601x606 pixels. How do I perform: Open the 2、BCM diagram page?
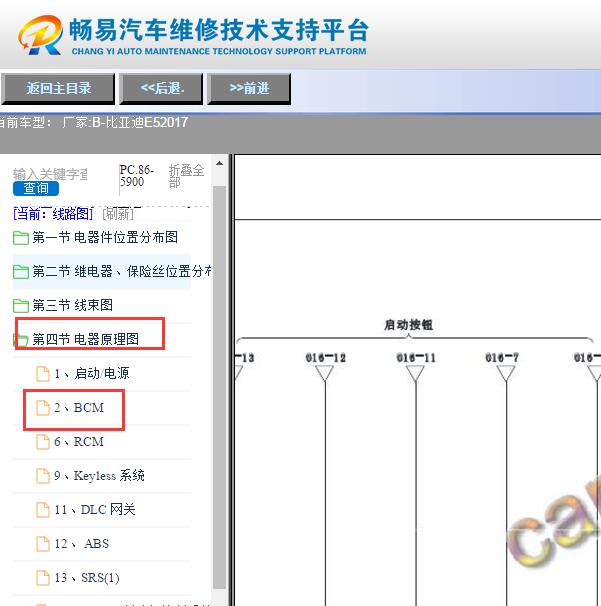pos(79,407)
